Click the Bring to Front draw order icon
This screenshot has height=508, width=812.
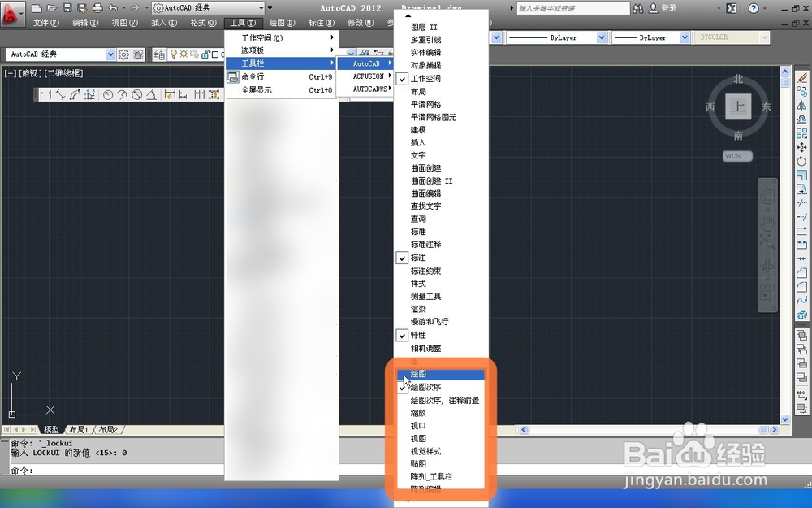pyautogui.click(x=801, y=336)
